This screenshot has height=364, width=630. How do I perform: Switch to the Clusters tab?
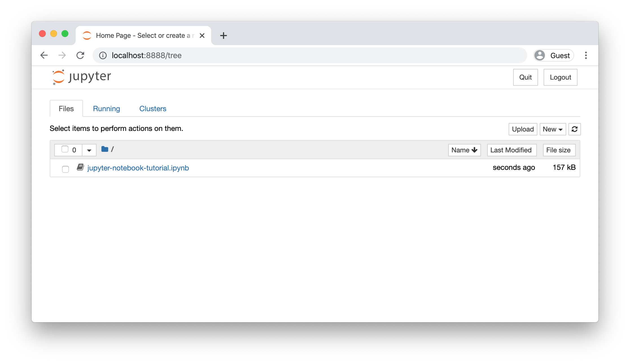click(153, 108)
